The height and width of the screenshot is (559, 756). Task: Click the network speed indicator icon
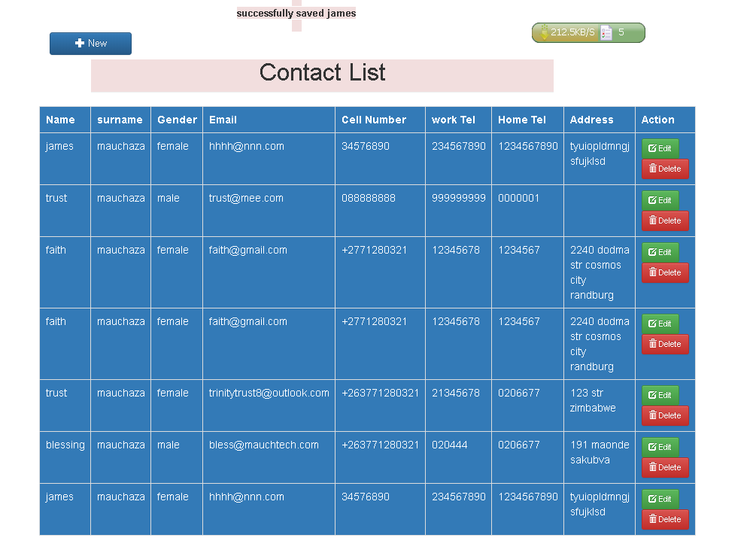click(x=543, y=32)
